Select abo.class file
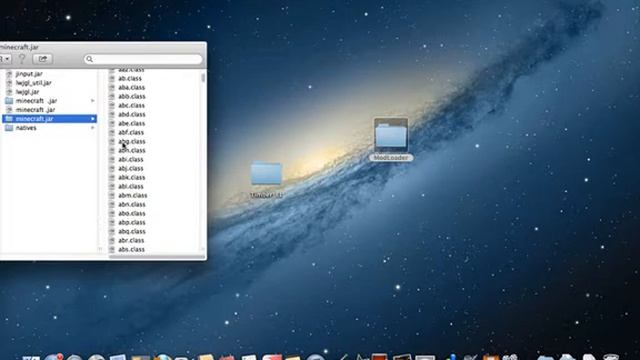Image resolution: width=640 pixels, height=360 pixels. pyautogui.click(x=132, y=213)
